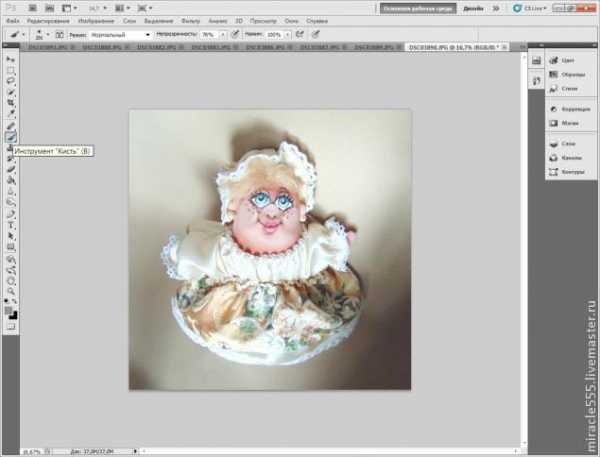Set the background color swatch

click(14, 316)
